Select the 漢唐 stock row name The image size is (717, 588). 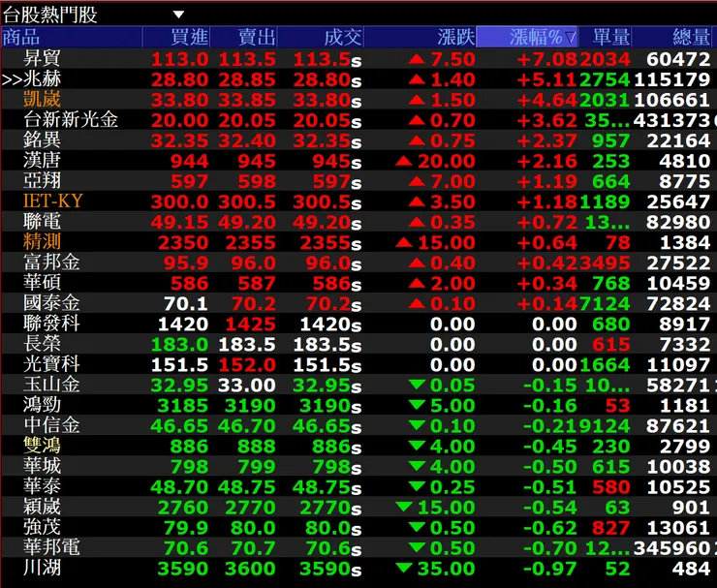[42, 161]
